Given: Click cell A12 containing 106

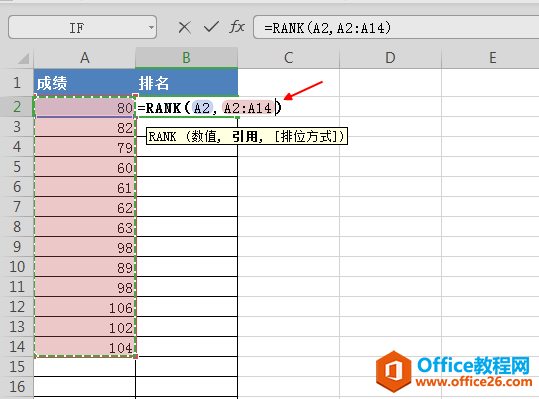Looking at the screenshot, I should click(x=85, y=307).
